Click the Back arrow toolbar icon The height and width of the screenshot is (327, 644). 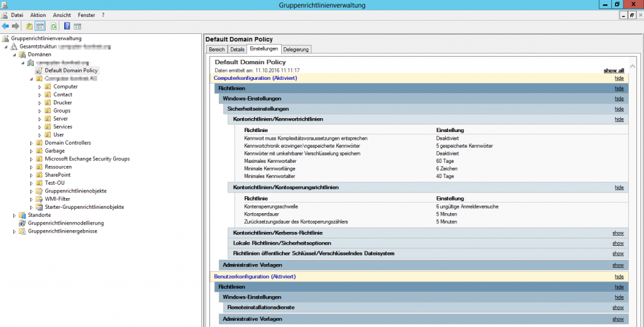[5, 26]
